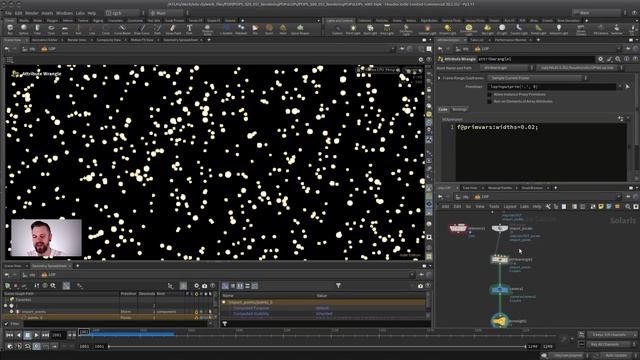Screen dimensions: 640x360
Task: Open Layout menu in network editor
Action: (510, 207)
